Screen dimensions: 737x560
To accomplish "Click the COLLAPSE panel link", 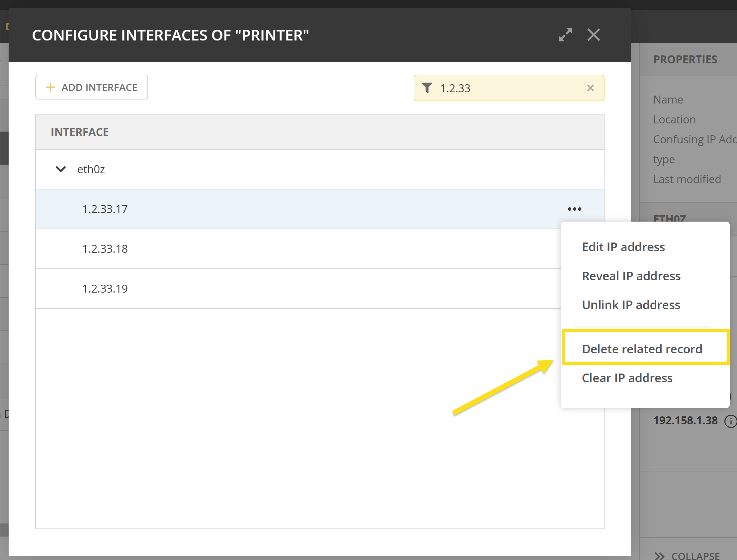I will 695,556.
